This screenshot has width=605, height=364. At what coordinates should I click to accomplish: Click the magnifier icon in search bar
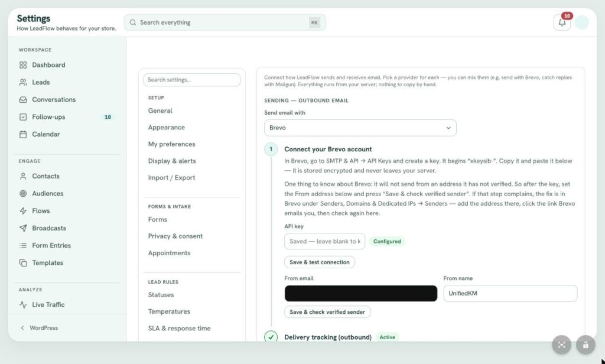[133, 22]
